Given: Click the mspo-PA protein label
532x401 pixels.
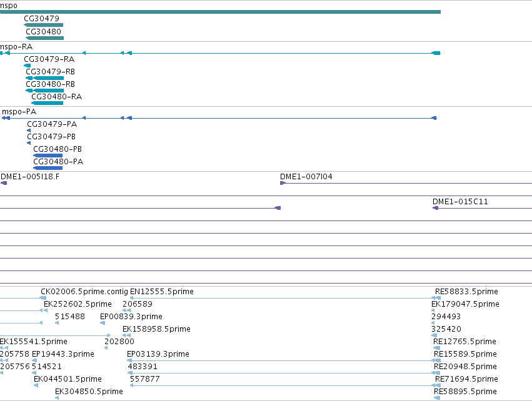Looking at the screenshot, I should (19, 112).
